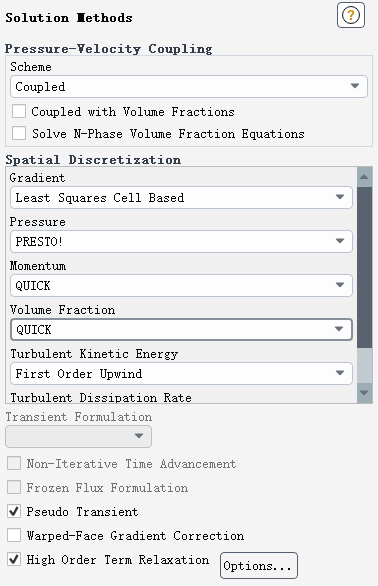Screen dimensions: 378x586
Task: Open the Turbulent Kinetic Energy dropdown
Action: (x=181, y=373)
